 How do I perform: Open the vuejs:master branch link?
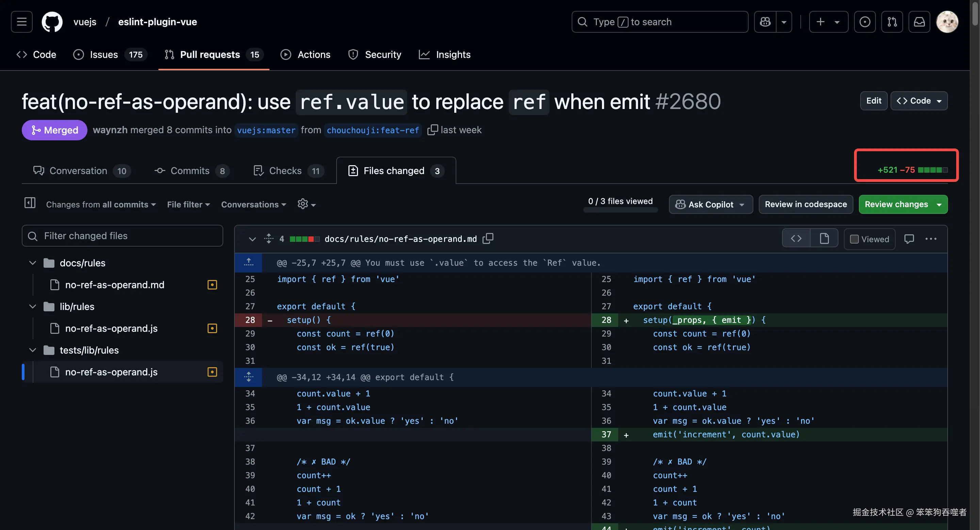click(x=266, y=130)
